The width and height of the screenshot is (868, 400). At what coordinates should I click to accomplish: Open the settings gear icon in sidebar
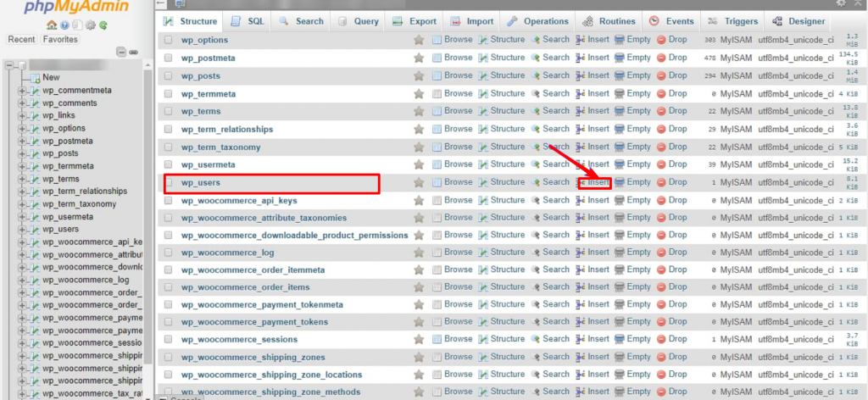click(90, 25)
